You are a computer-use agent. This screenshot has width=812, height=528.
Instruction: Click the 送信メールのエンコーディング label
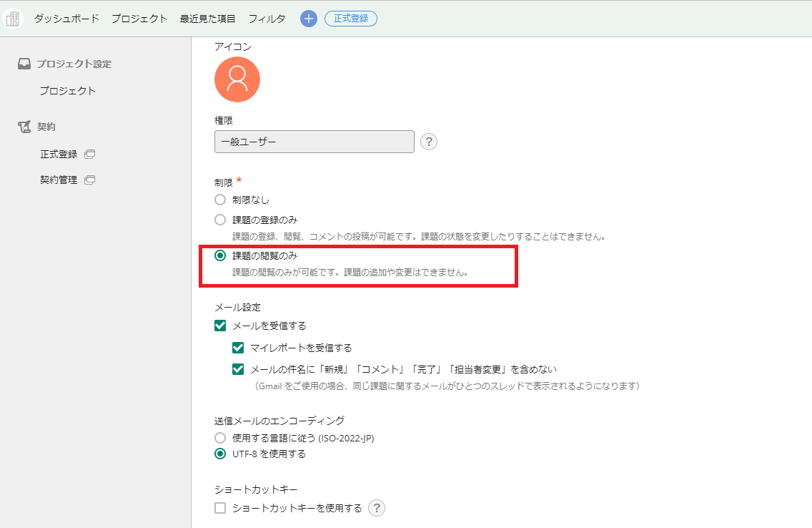tap(279, 420)
